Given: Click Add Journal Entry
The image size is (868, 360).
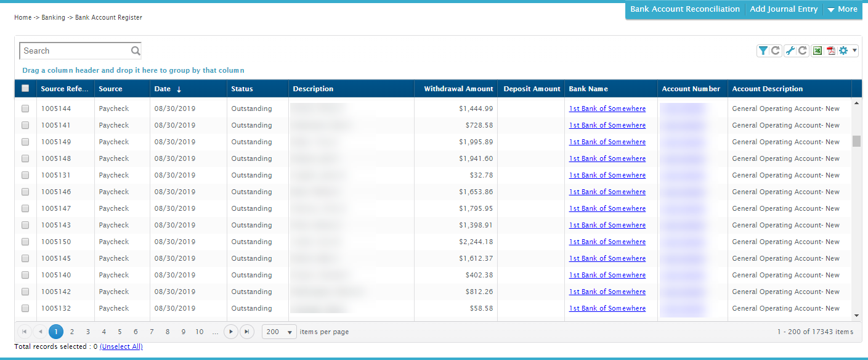Looking at the screenshot, I should [784, 9].
